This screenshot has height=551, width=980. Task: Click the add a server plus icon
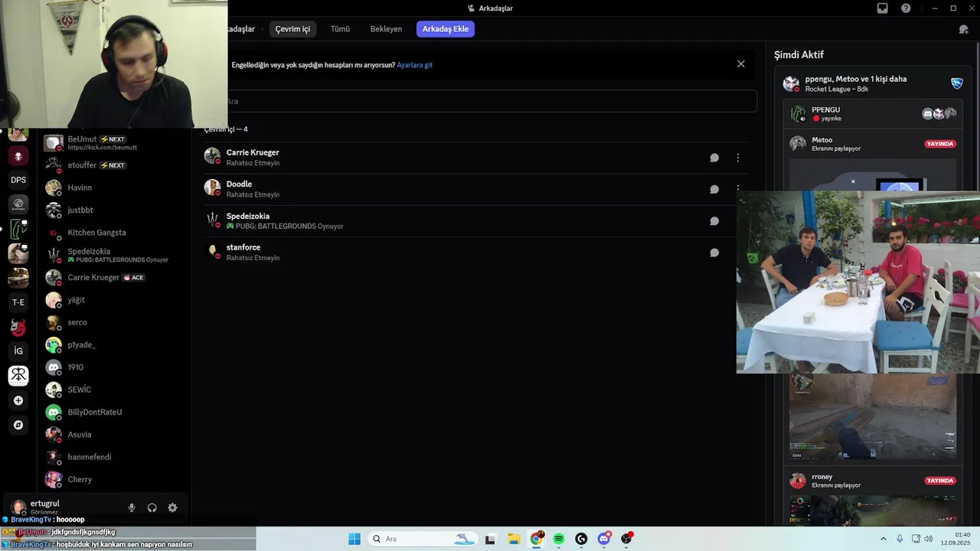[18, 400]
